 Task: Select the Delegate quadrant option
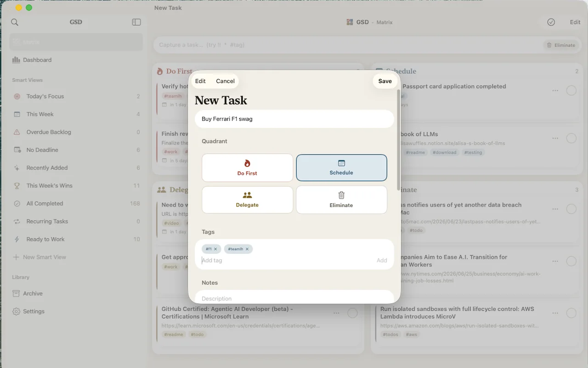tap(247, 200)
